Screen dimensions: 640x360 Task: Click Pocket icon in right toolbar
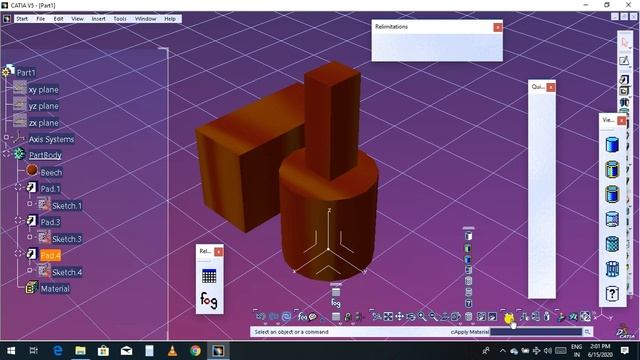pos(624,91)
